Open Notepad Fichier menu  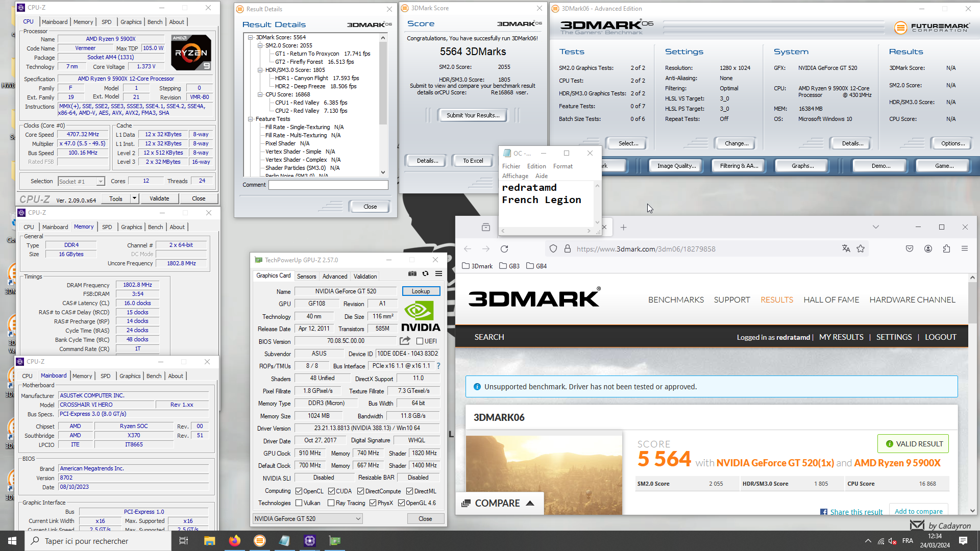[511, 166]
